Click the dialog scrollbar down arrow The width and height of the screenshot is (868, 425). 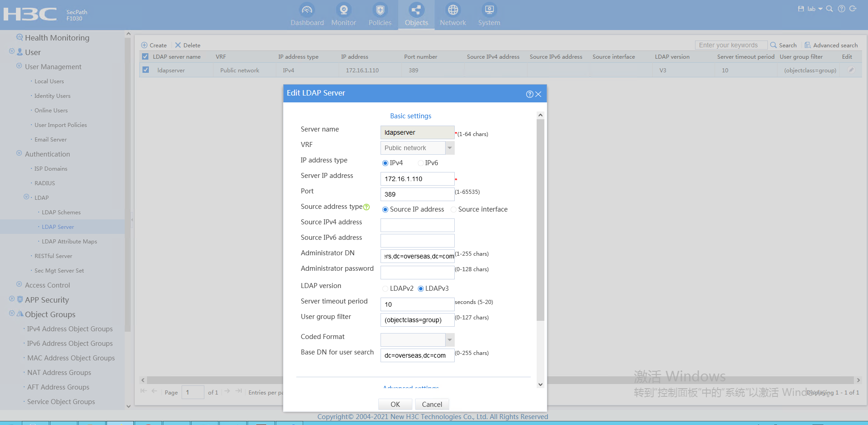click(x=540, y=384)
